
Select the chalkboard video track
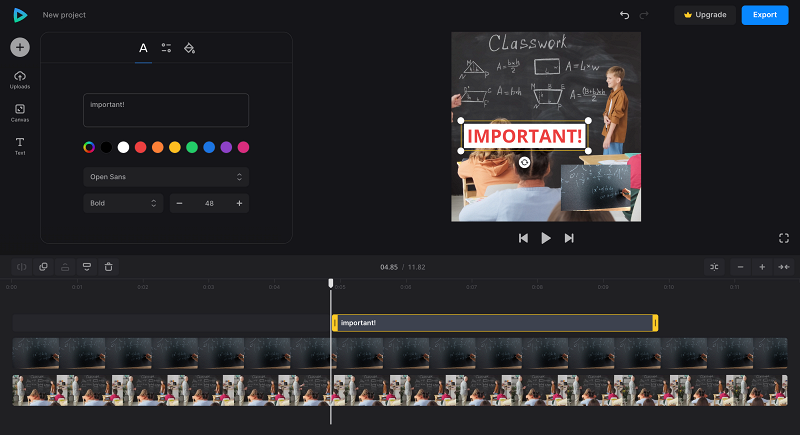coord(400,353)
